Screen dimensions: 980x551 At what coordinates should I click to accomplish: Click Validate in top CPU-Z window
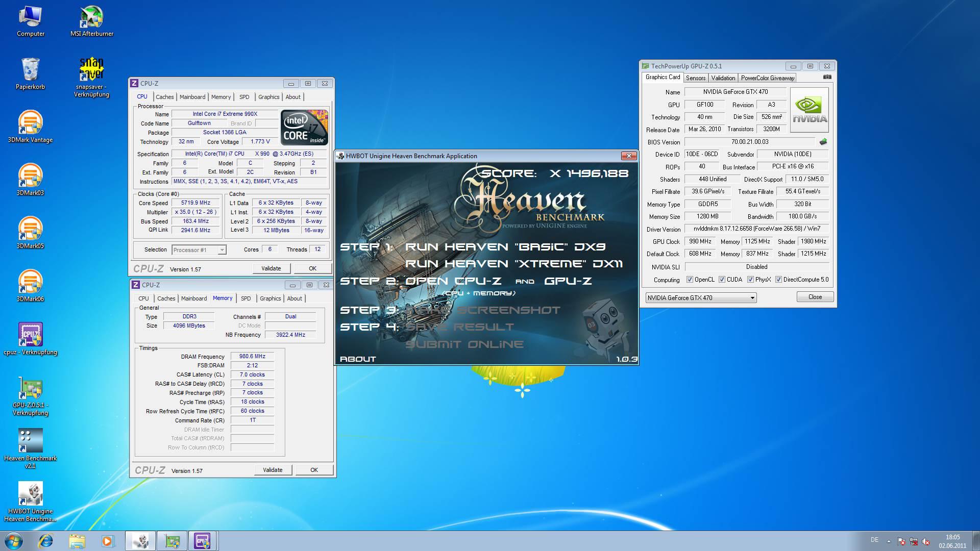point(271,268)
